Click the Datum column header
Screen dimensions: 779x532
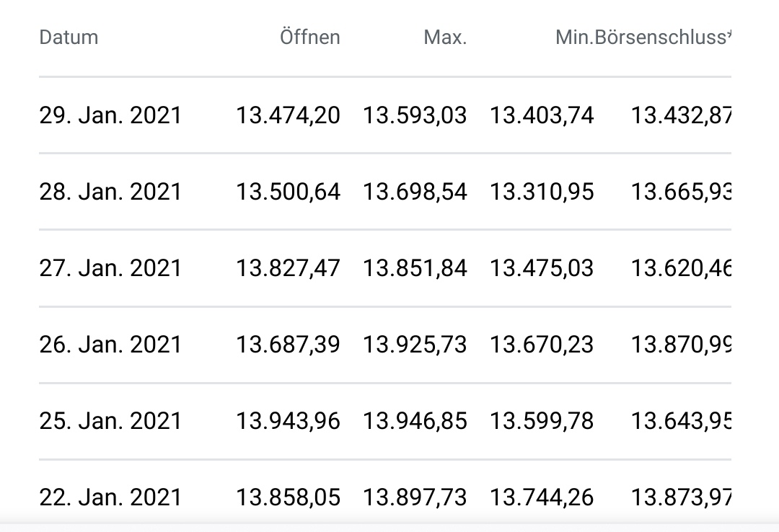tap(69, 37)
